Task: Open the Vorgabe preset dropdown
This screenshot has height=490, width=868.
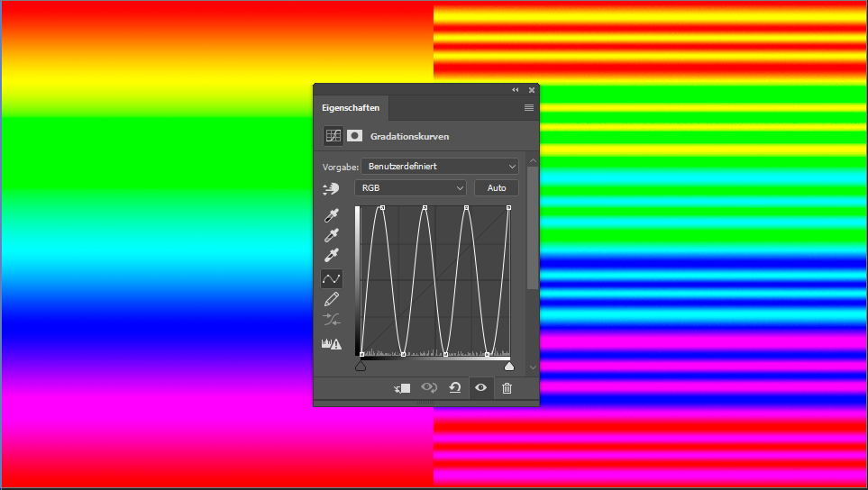Action: (x=440, y=166)
